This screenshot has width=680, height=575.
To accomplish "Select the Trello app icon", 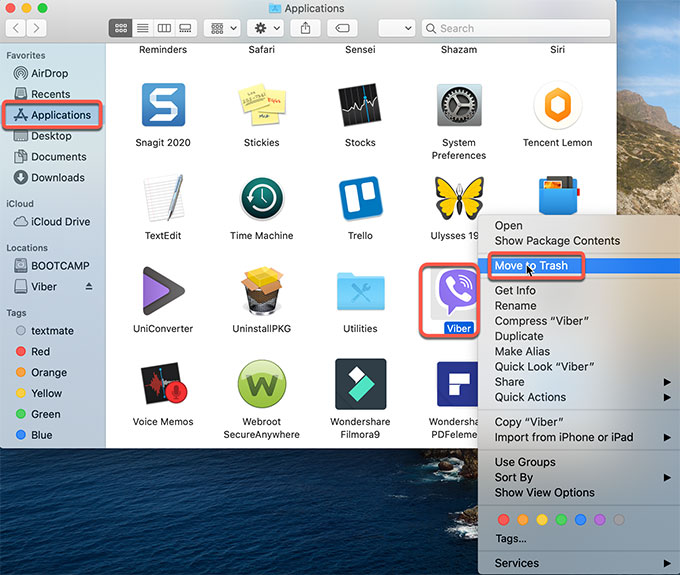I will [x=360, y=198].
